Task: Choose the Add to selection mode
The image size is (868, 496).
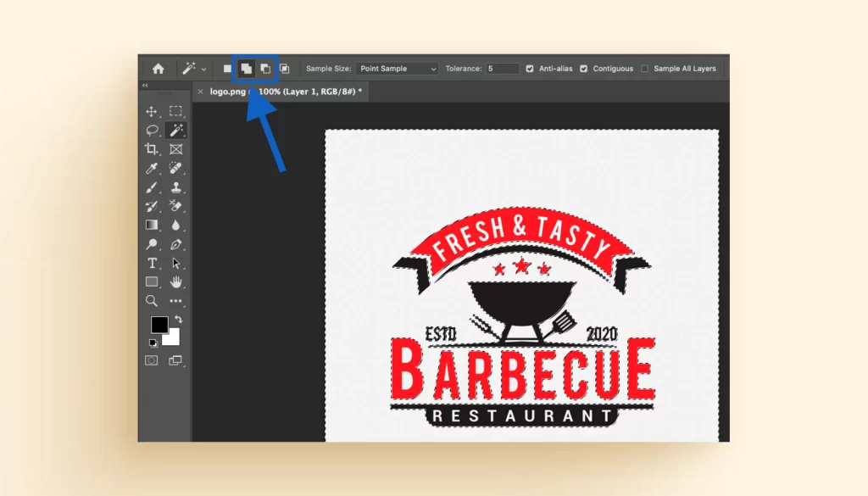Action: 246,69
